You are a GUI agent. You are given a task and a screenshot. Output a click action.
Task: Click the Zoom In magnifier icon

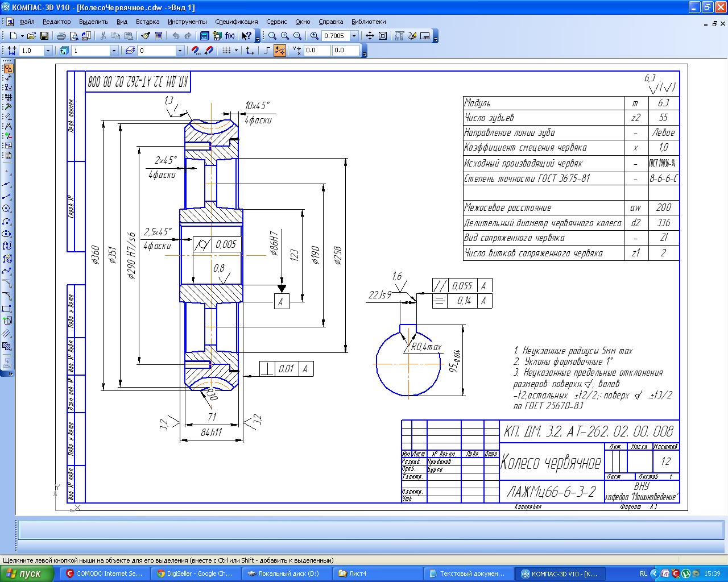click(285, 36)
